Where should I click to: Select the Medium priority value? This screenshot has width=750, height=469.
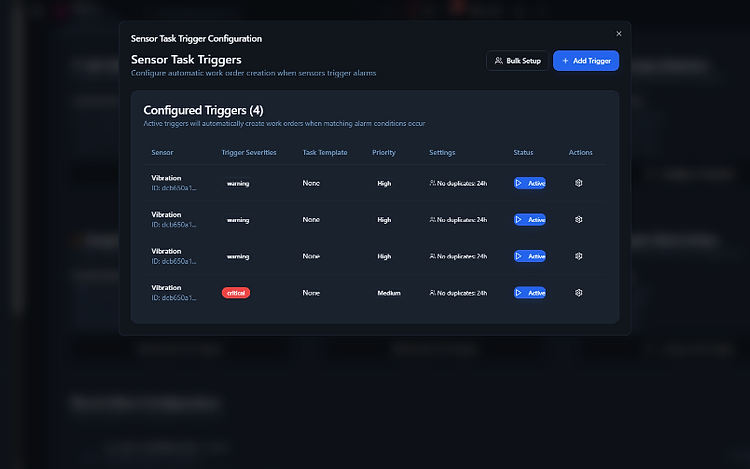(x=389, y=293)
